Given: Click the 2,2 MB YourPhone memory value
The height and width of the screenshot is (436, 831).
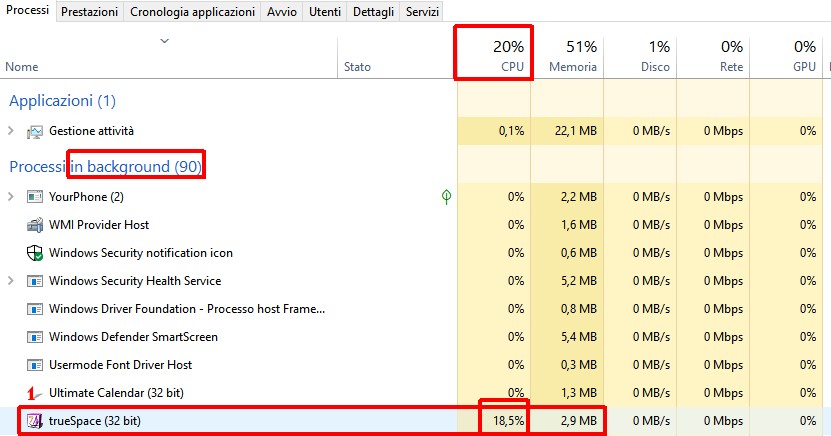Looking at the screenshot, I should 579,197.
